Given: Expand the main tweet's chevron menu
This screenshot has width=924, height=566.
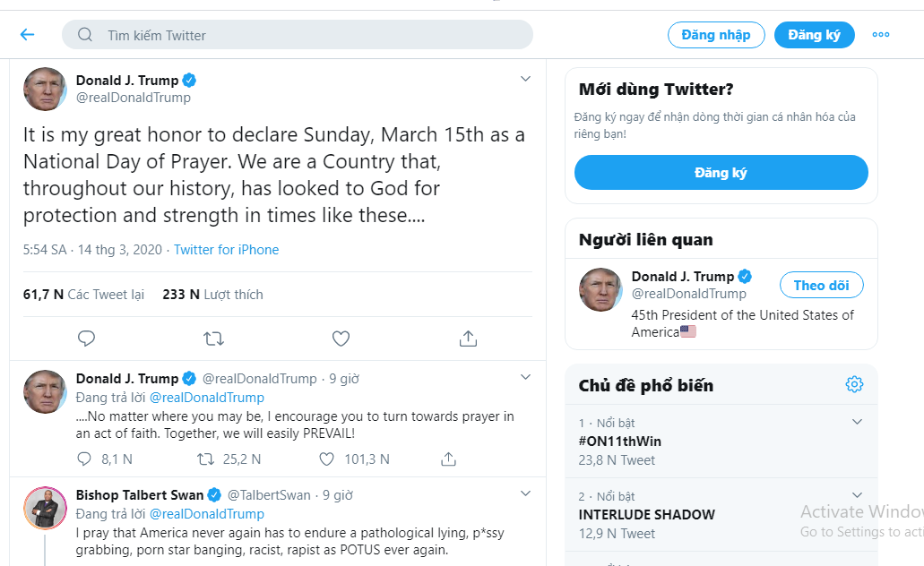Looking at the screenshot, I should coord(526,79).
